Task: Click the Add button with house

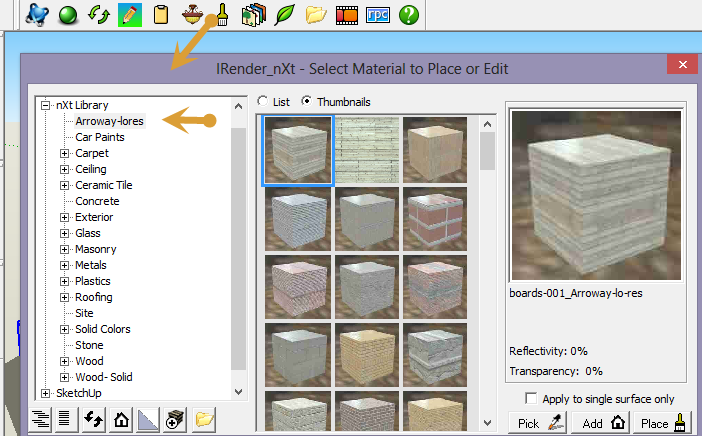Action: pyautogui.click(x=602, y=423)
